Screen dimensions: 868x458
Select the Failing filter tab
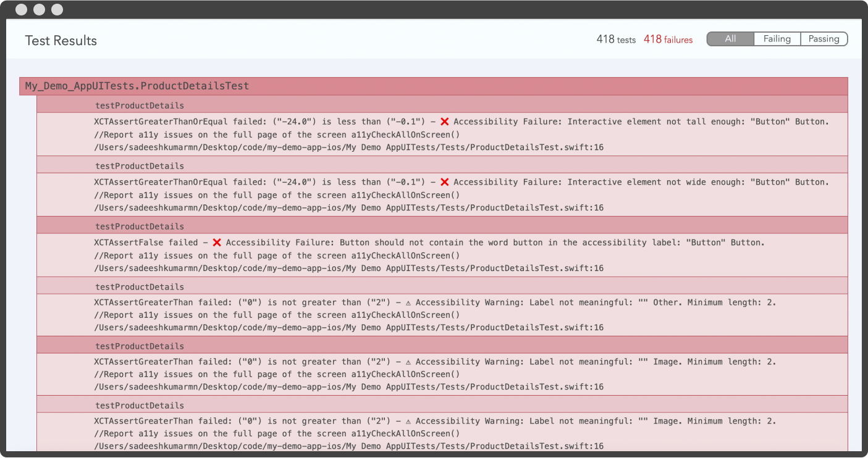point(777,38)
